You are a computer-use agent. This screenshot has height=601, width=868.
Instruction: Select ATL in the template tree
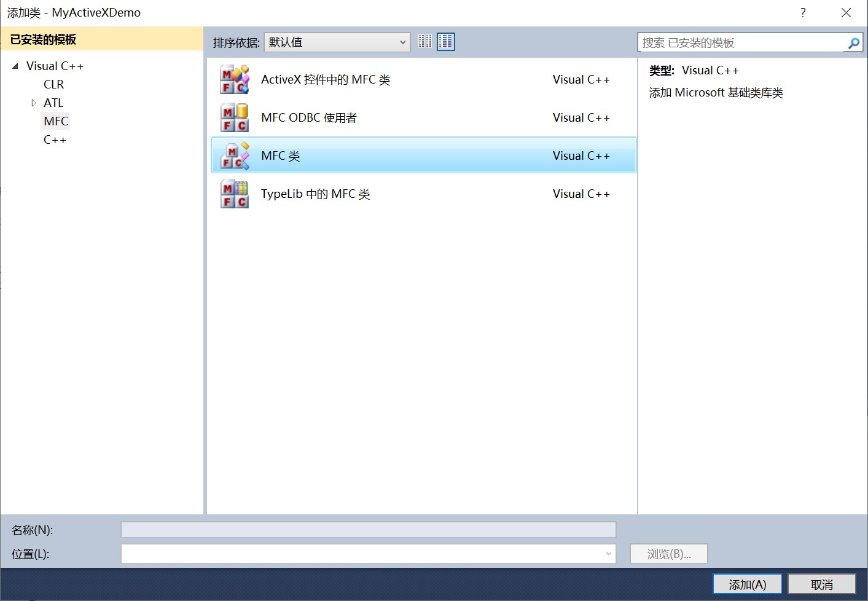[x=53, y=103]
